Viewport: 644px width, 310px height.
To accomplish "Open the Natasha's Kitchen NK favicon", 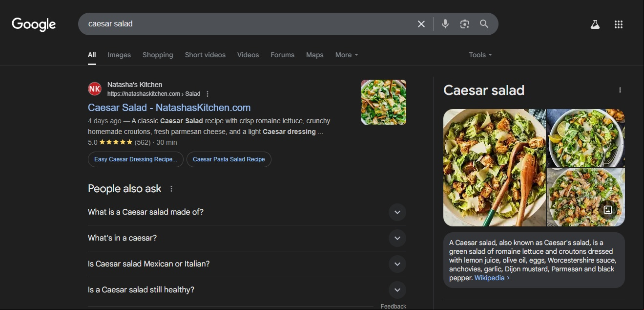I will (x=95, y=89).
